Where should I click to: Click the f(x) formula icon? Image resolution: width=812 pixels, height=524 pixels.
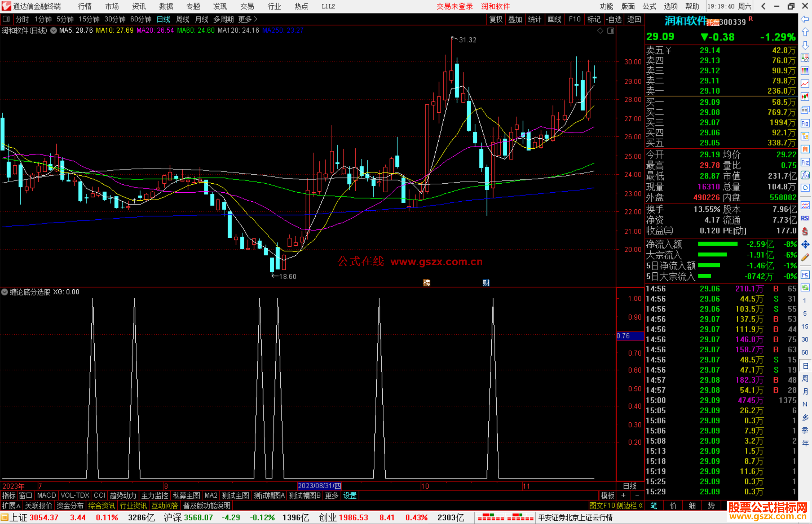[x=805, y=175]
